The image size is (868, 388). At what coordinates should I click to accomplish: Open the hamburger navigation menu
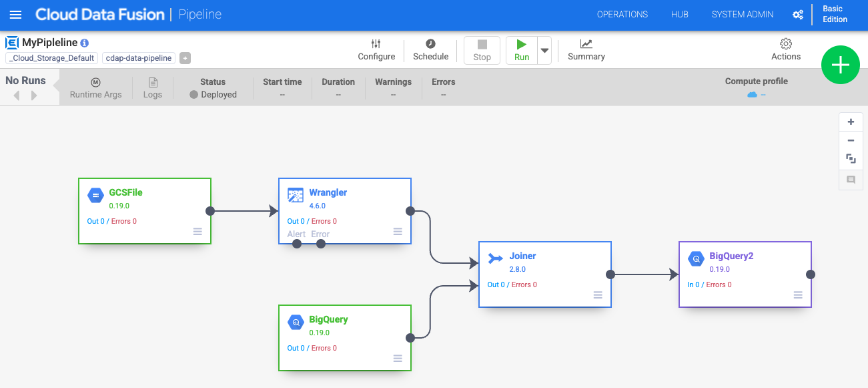[x=15, y=15]
